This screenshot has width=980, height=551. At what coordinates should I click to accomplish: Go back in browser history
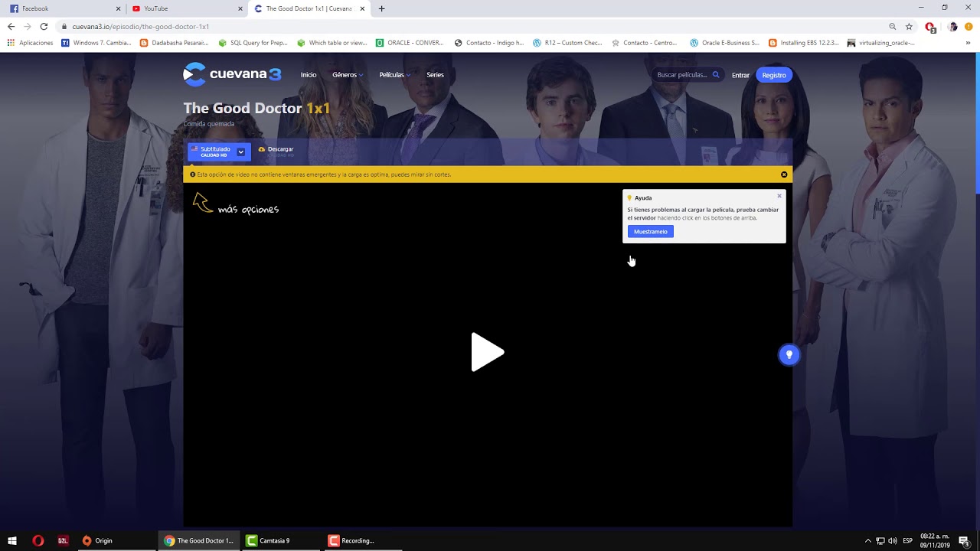(11, 26)
